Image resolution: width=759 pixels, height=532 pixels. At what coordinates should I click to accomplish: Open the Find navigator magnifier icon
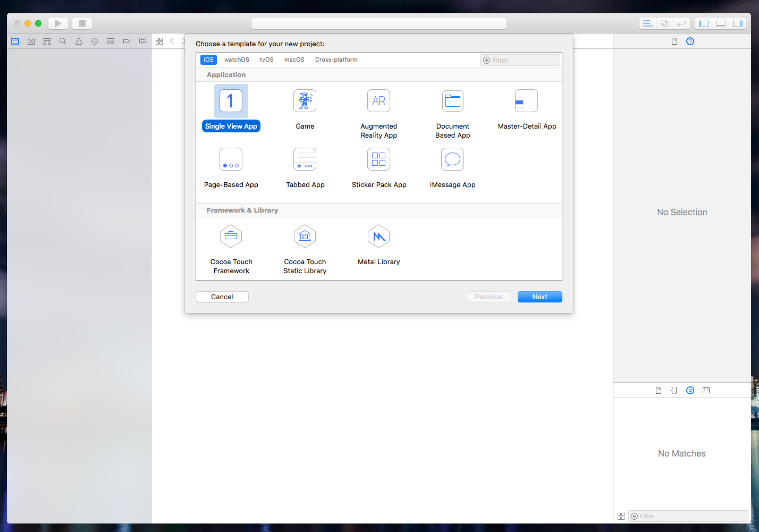tap(63, 41)
